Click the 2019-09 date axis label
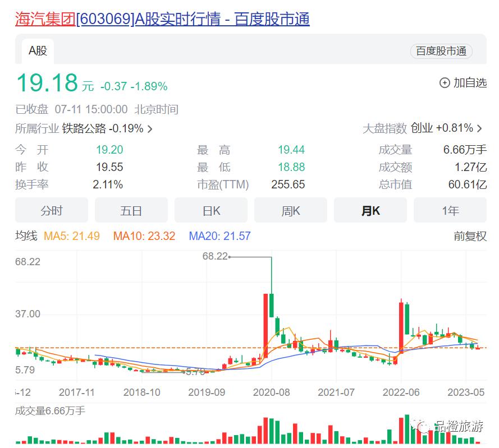Viewport: 499px width, 448px height. [207, 392]
